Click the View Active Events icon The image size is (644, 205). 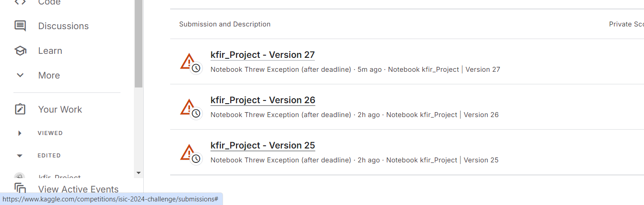pos(20,188)
